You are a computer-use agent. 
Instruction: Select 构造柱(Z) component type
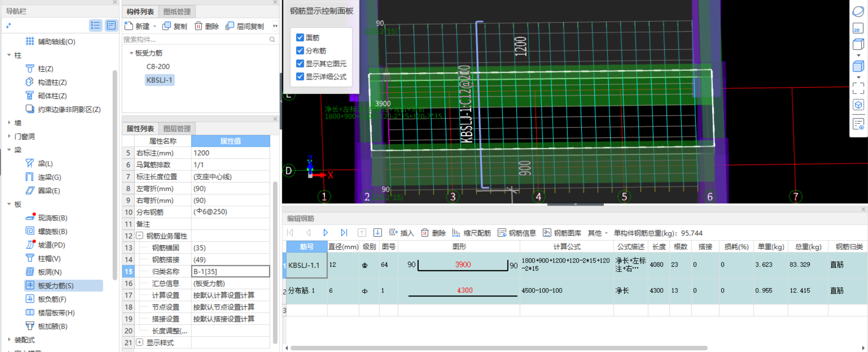46,82
